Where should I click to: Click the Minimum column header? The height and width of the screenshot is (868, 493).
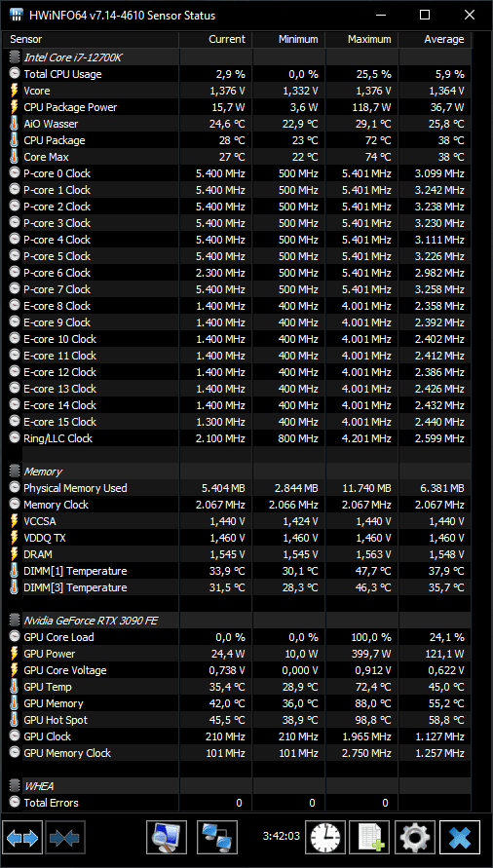click(288, 39)
